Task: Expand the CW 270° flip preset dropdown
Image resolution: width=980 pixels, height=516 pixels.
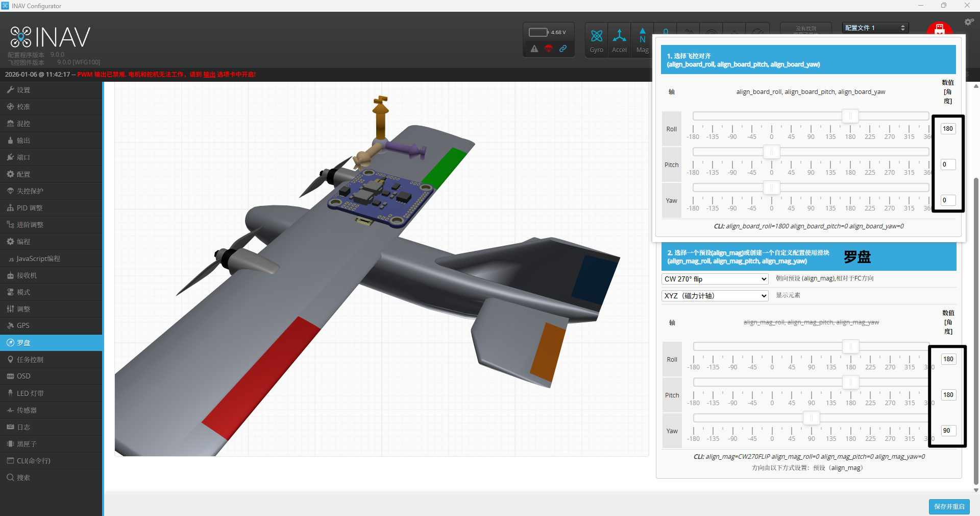Action: [x=715, y=279]
